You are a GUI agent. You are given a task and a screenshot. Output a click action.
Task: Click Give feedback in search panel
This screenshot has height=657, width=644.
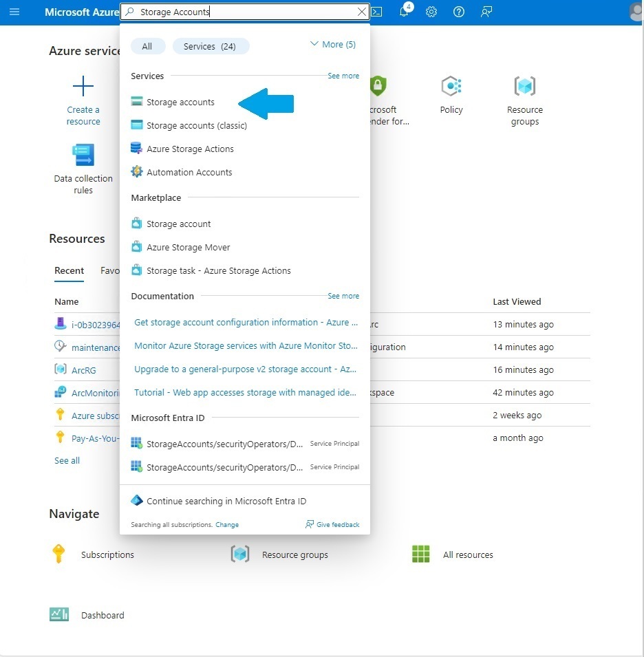point(332,525)
